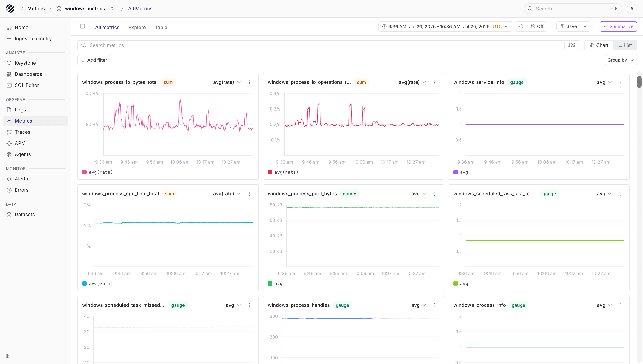Select the All metrics tab
643x364 pixels.
pyautogui.click(x=107, y=27)
